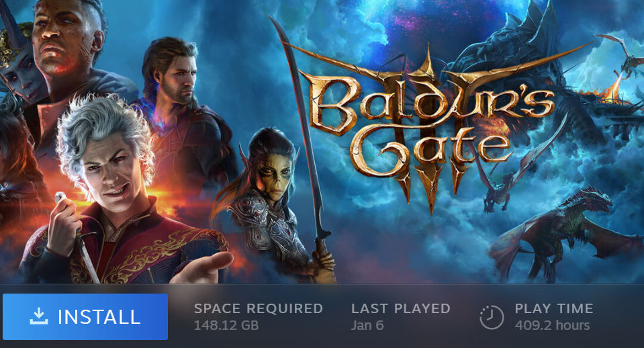The height and width of the screenshot is (348, 644).
Task: Click the SPACE REQUIRED label
Action: (259, 308)
